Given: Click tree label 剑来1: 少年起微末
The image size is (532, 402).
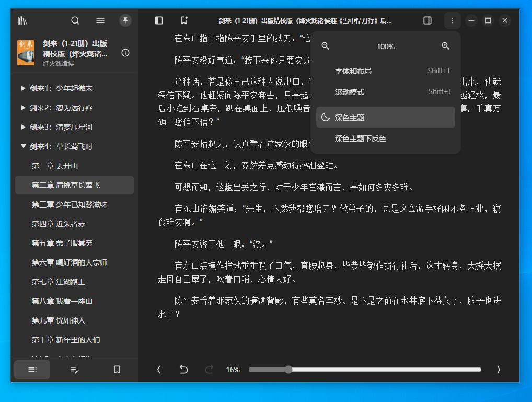Looking at the screenshot, I should [x=61, y=89].
